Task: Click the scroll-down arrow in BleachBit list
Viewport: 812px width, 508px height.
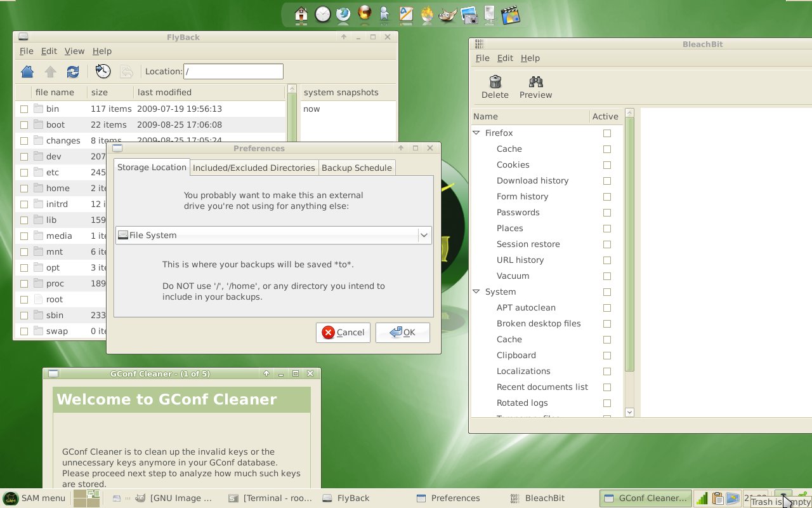Action: click(x=629, y=412)
